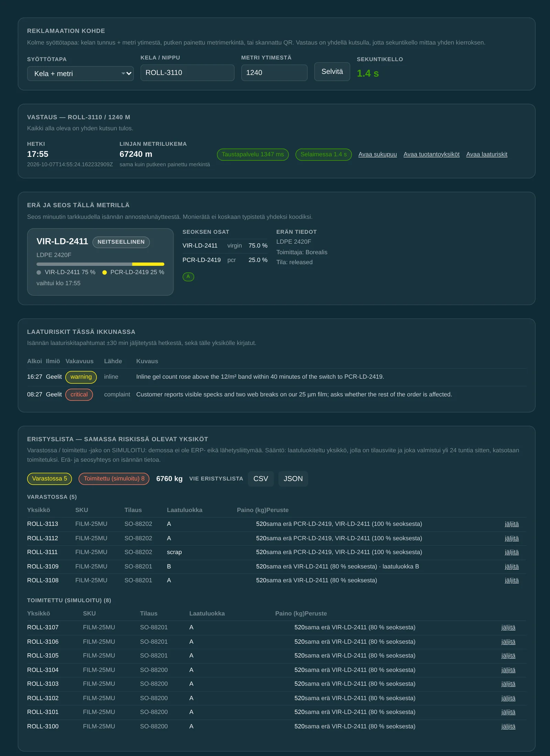Click jäljitä for ROLL-3102
This screenshot has height=756, width=550.
click(x=508, y=698)
